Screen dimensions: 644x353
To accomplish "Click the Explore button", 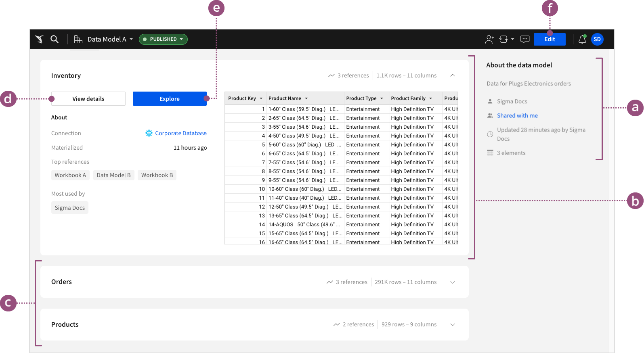I will tap(170, 99).
